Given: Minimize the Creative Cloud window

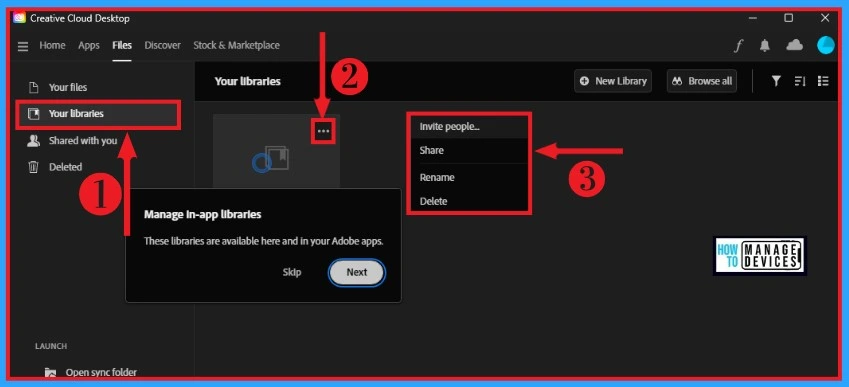Looking at the screenshot, I should pos(753,18).
